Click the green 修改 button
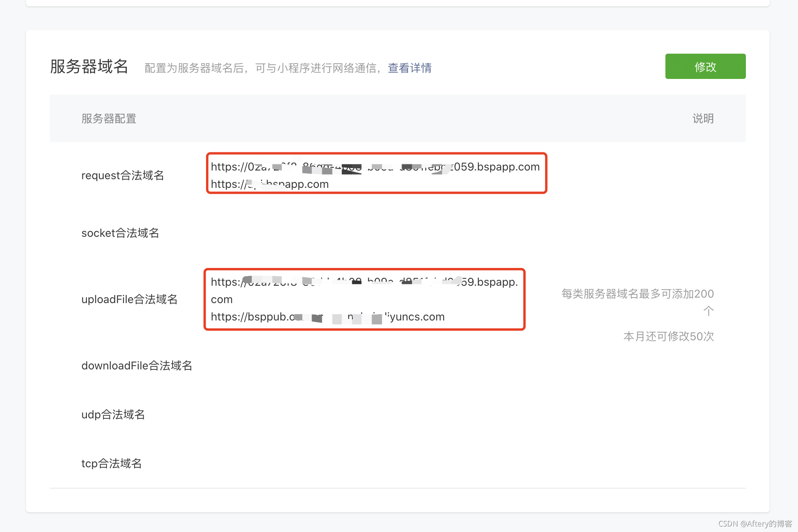This screenshot has width=798, height=532. pos(705,67)
